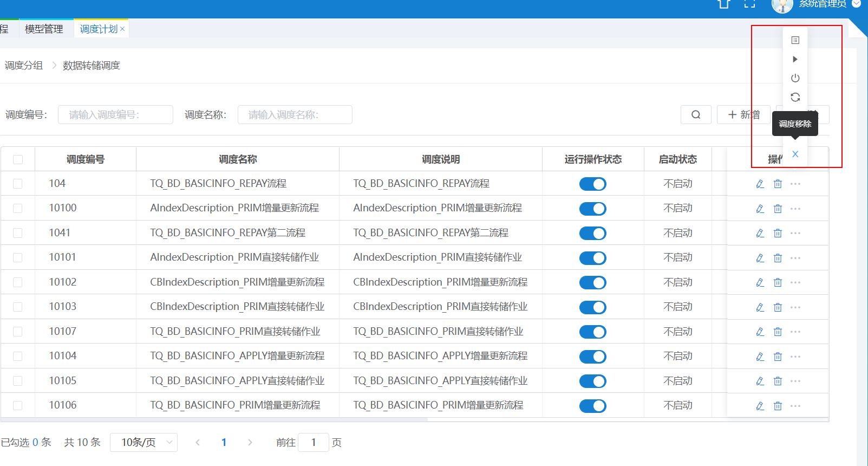Viewport: 868px width, 466px height.
Task: Click schedule number cell 10105
Action: [x=63, y=380]
